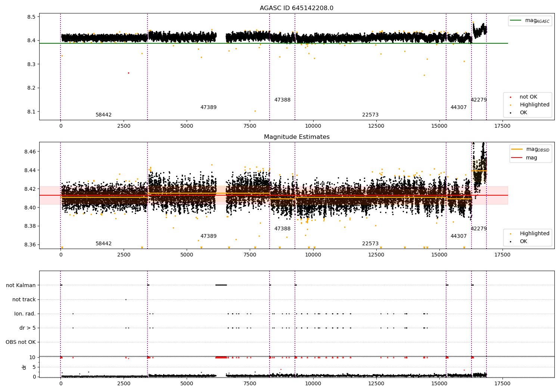
Task: Click "Highlighted" in the top plot legend
Action: [x=534, y=105]
